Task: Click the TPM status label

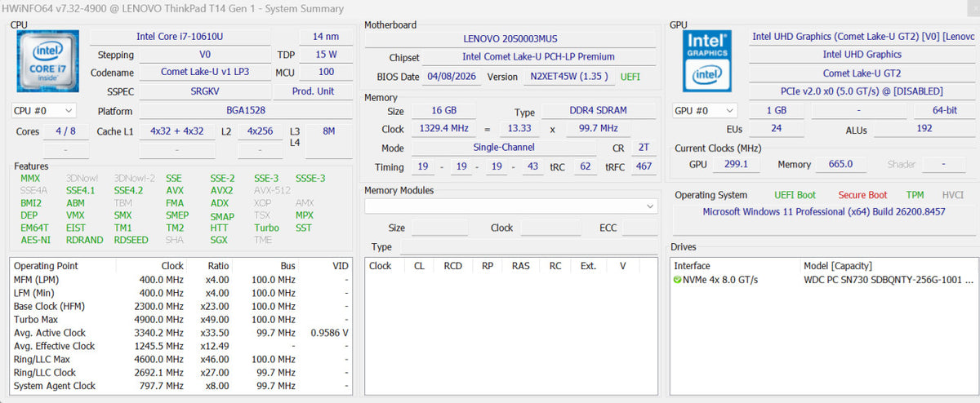Action: (x=915, y=195)
